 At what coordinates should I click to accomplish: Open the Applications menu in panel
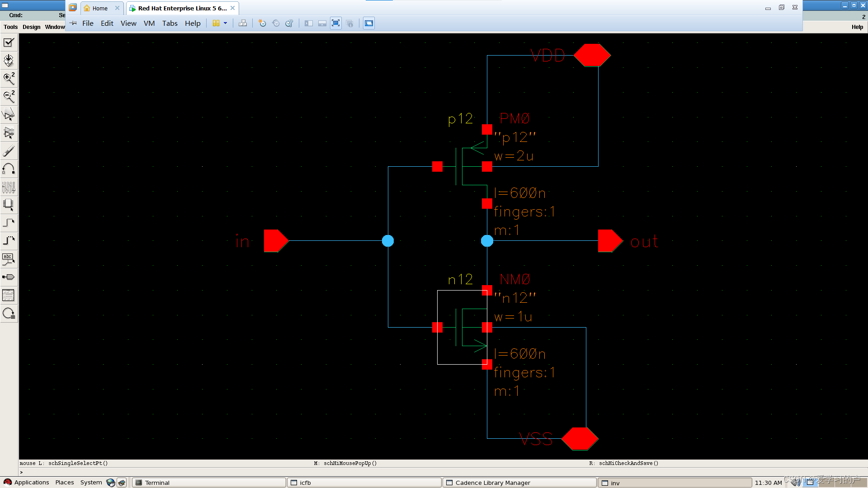coord(31,482)
